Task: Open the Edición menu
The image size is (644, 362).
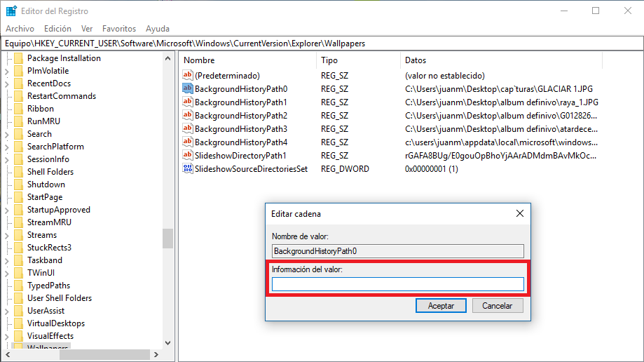Action: point(57,28)
